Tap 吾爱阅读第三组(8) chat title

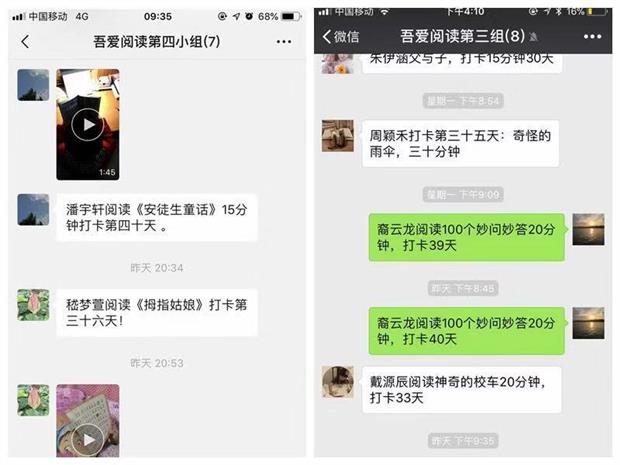[x=463, y=36]
